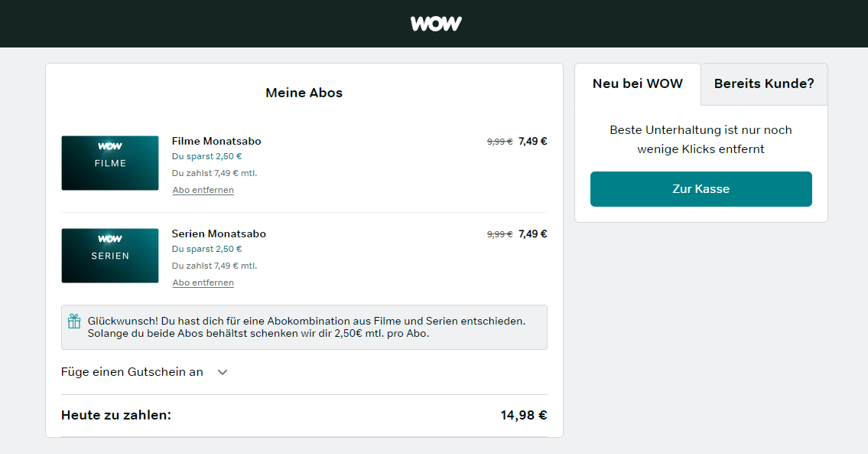This screenshot has height=454, width=868.
Task: Click the 'Meine Abos' heading
Action: click(304, 93)
